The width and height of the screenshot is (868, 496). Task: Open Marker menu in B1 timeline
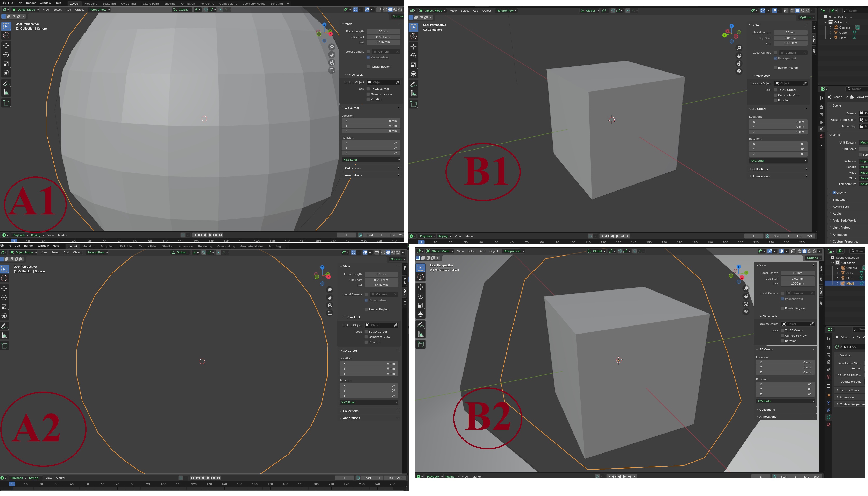469,236
